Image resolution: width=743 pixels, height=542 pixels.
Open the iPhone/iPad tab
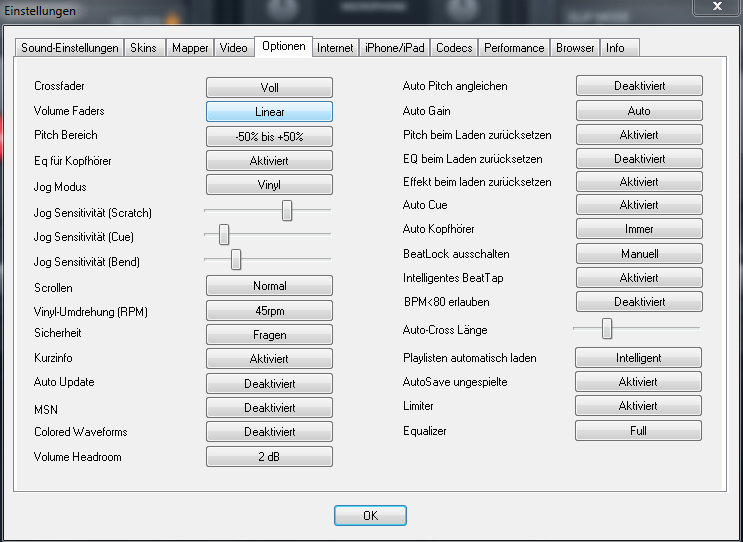click(x=395, y=48)
